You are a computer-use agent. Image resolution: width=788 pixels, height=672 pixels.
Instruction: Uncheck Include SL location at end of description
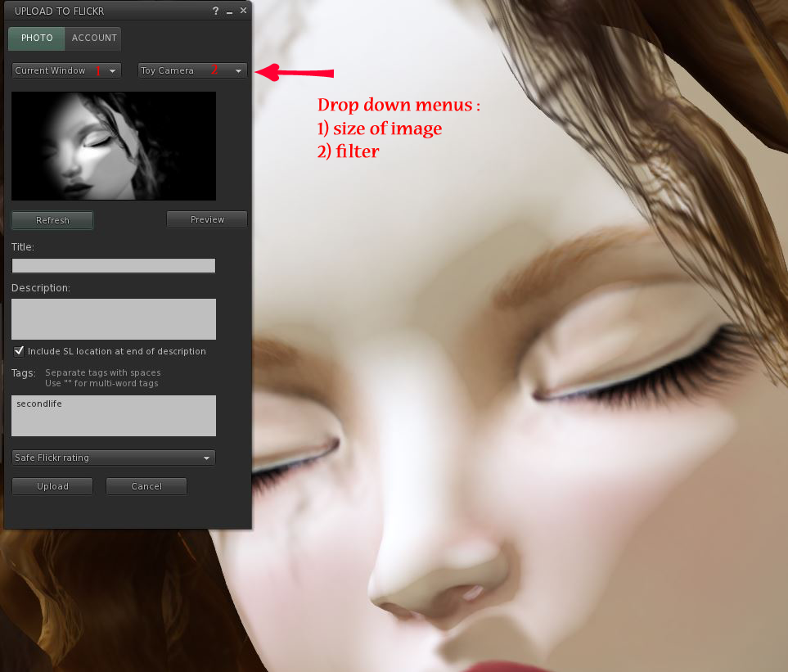tap(19, 351)
